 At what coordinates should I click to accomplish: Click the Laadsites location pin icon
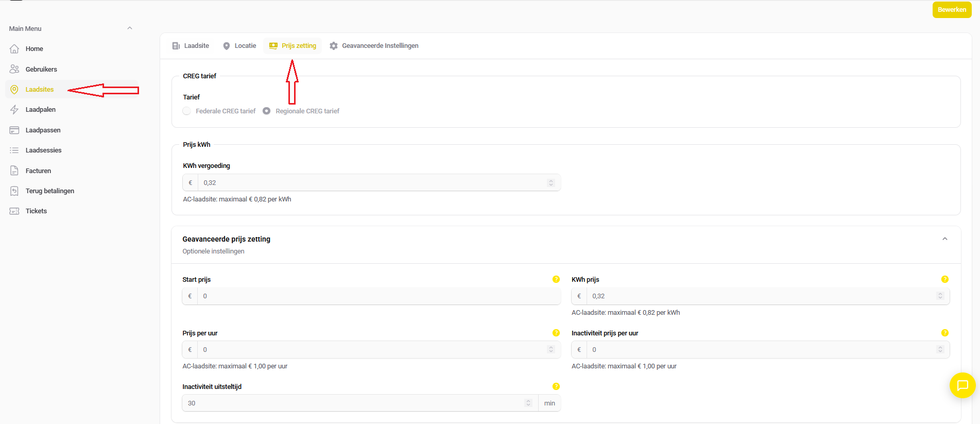(x=14, y=90)
